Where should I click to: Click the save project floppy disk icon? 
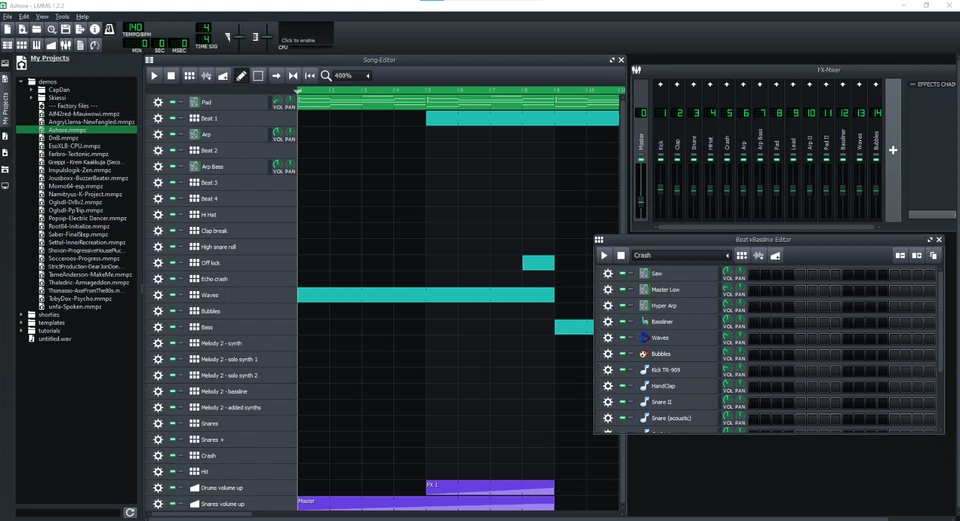(66, 29)
